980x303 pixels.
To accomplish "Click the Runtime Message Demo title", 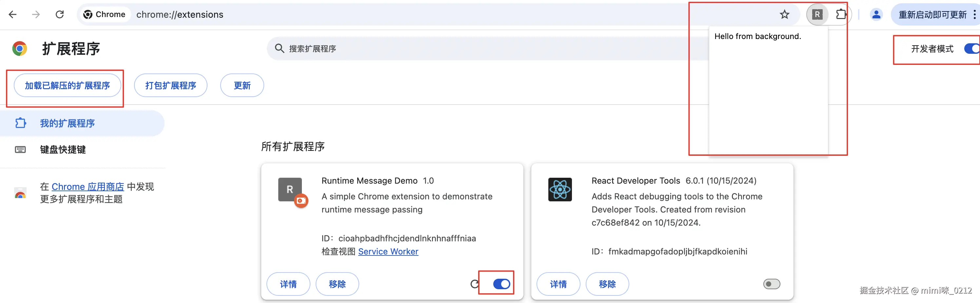I will point(369,180).
